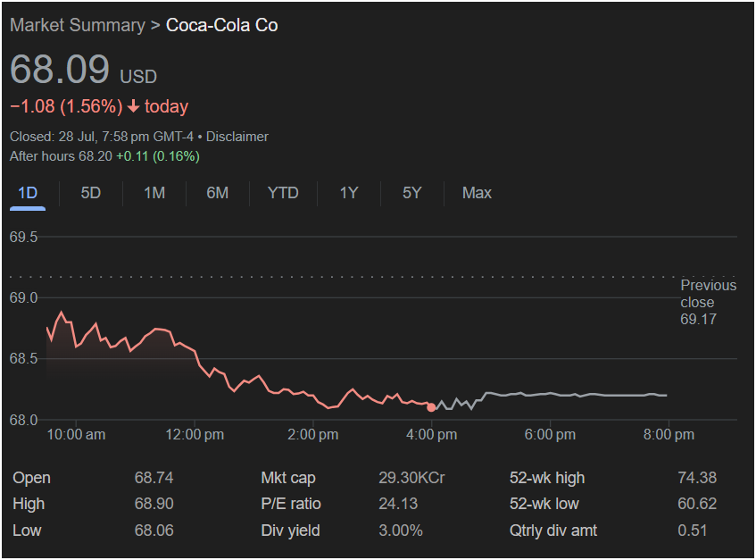Click the High value 68.90

click(x=154, y=504)
